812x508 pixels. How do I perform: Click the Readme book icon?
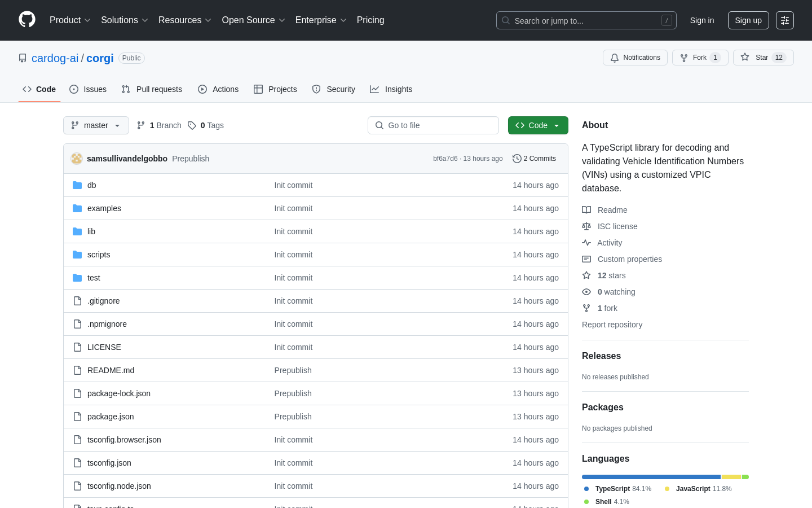click(586, 210)
